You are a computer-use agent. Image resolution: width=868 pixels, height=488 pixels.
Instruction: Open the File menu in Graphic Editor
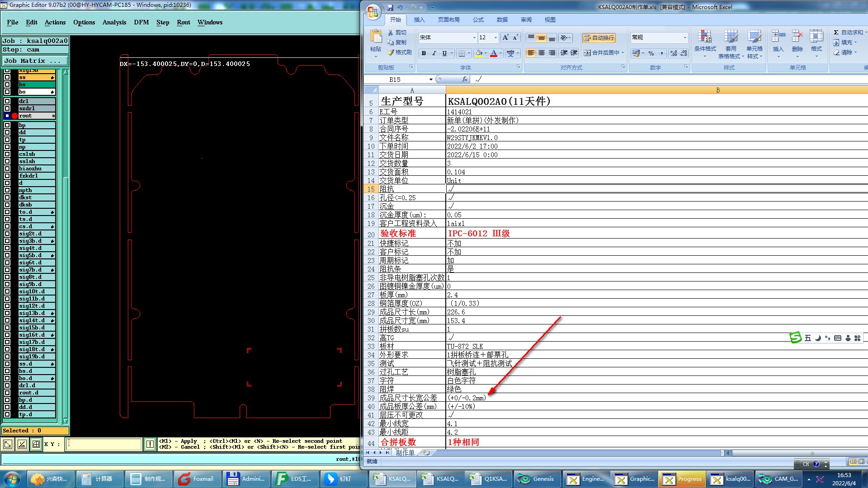(x=13, y=22)
